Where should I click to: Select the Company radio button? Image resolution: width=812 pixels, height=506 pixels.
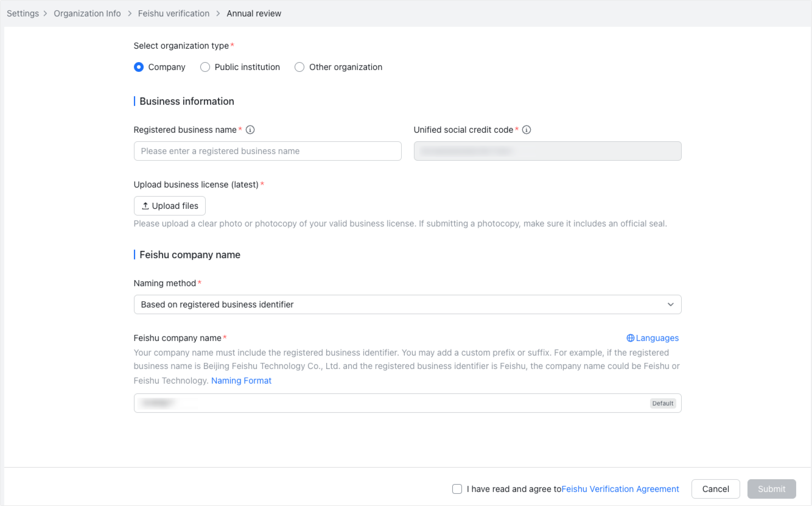point(139,67)
